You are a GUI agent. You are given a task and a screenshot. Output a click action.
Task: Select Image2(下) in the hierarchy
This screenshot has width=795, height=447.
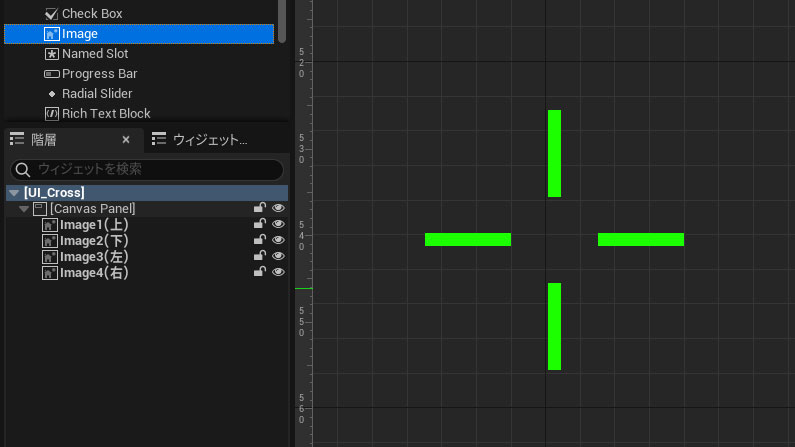pyautogui.click(x=147, y=241)
